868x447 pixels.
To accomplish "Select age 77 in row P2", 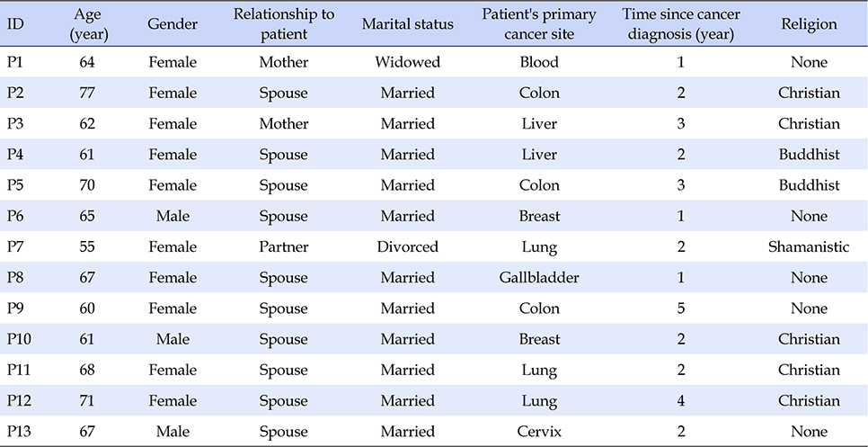I will coord(87,93).
